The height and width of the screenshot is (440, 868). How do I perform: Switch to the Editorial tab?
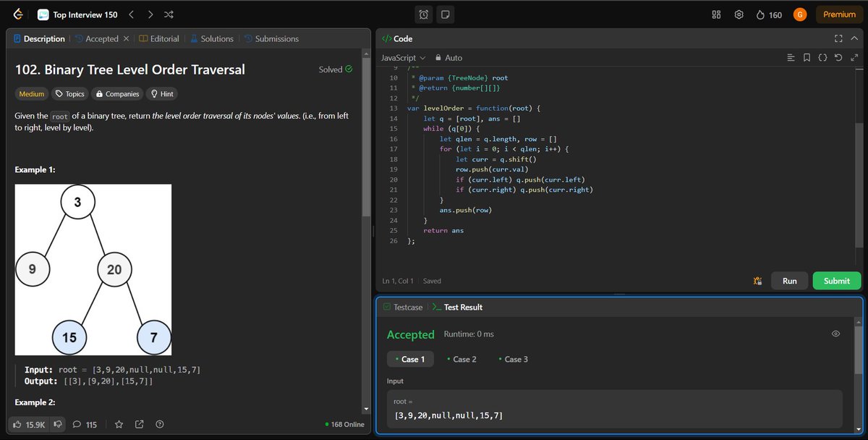(159, 39)
